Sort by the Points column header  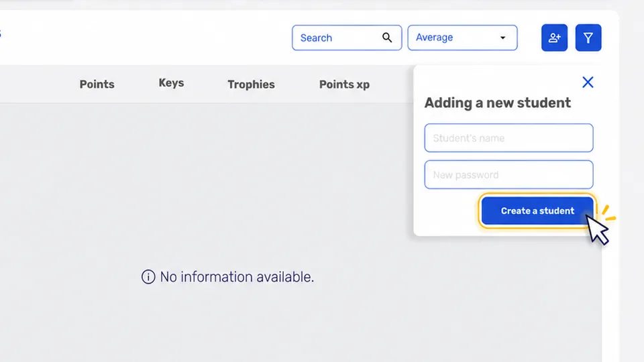pos(97,84)
